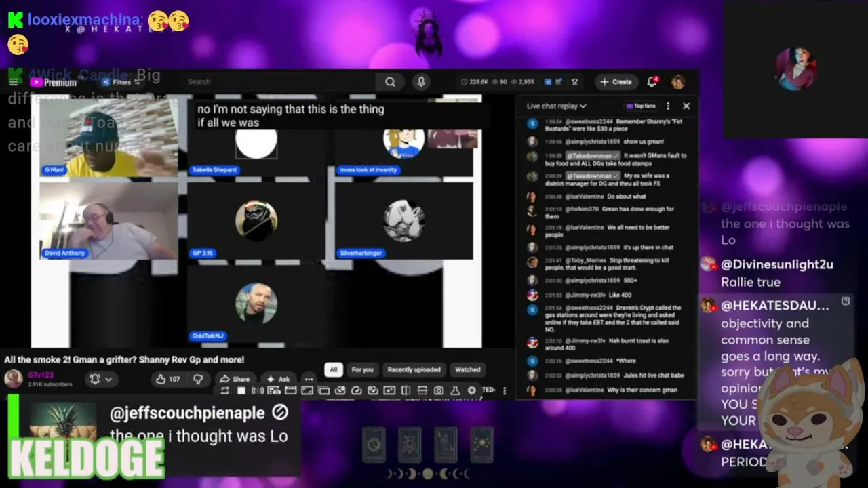Take a screenshot with camera icon
Image resolution: width=868 pixels, height=488 pixels.
tap(439, 390)
